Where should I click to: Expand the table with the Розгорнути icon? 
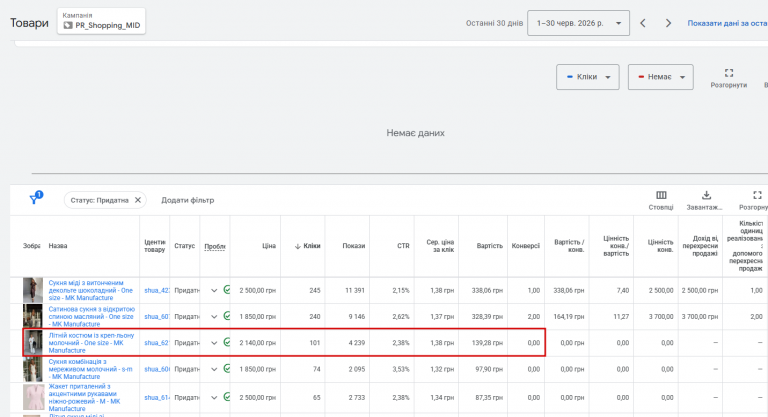757,195
